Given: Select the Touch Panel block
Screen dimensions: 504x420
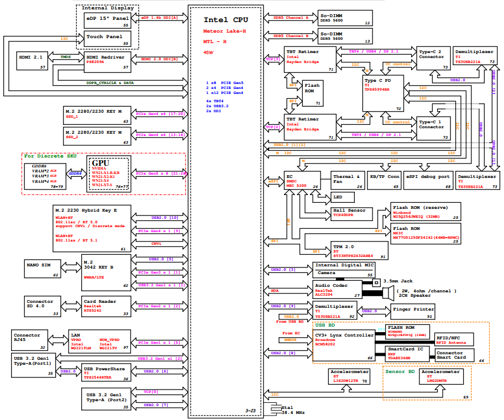Looking at the screenshot, I should tap(107, 39).
